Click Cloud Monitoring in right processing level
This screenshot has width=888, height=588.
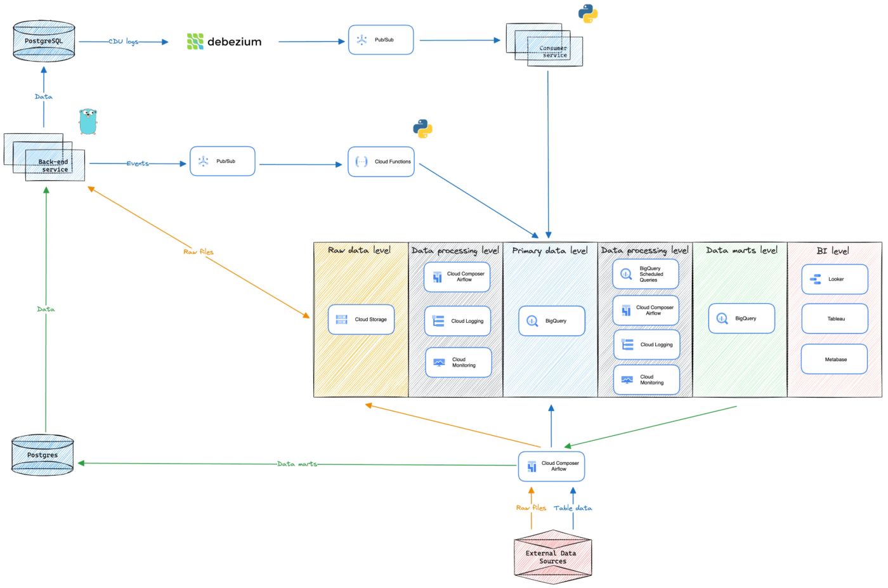(x=646, y=379)
